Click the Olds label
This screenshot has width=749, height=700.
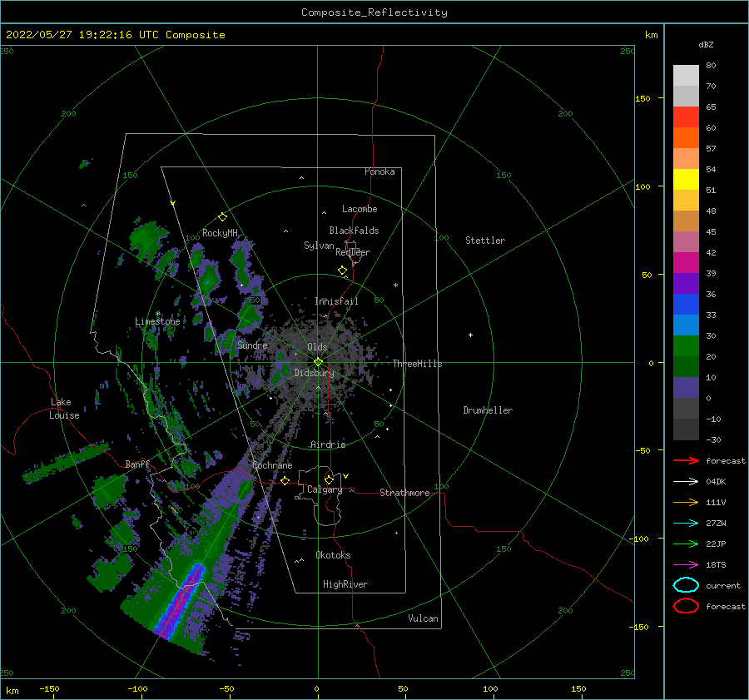[317, 347]
